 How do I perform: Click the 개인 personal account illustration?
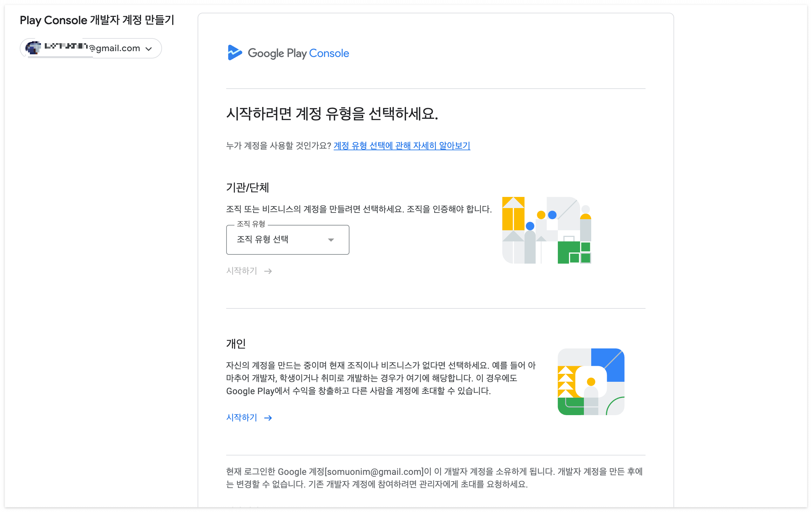[x=591, y=381]
